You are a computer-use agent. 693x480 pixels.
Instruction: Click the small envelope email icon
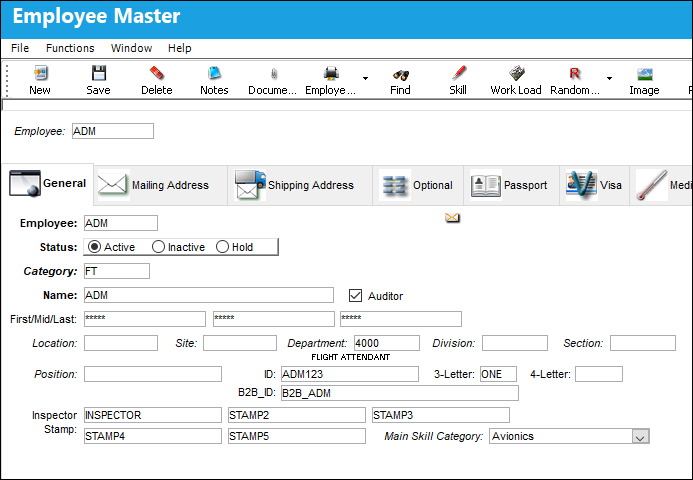(452, 217)
